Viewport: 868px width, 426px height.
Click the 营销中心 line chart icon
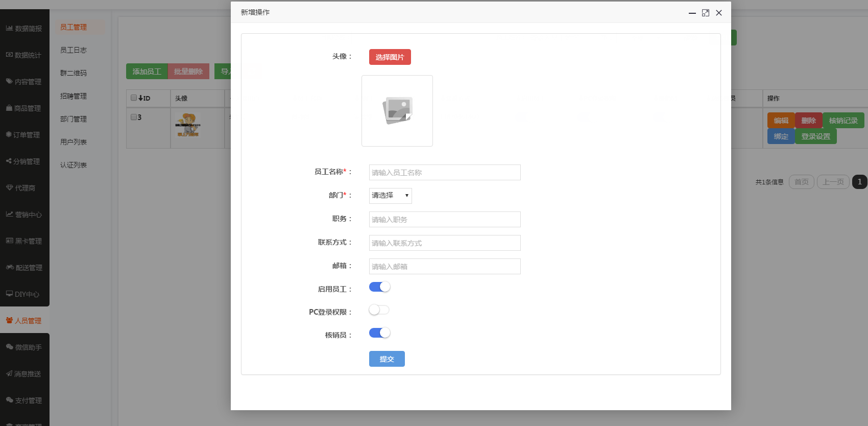click(9, 214)
